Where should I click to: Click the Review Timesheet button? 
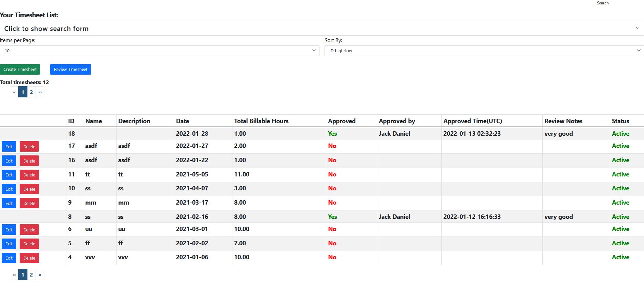coord(70,69)
